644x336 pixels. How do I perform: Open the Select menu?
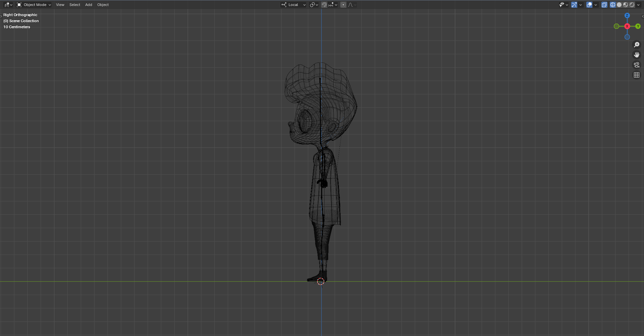75,5
